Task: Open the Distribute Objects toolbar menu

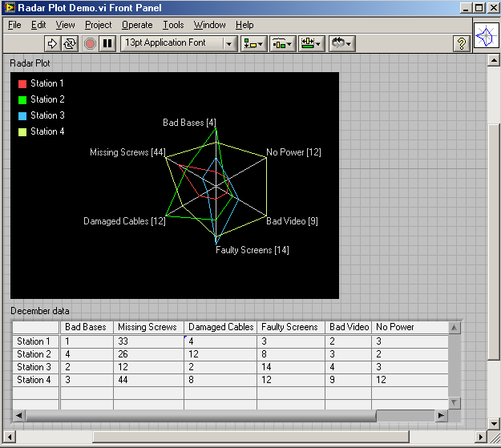Action: click(281, 43)
